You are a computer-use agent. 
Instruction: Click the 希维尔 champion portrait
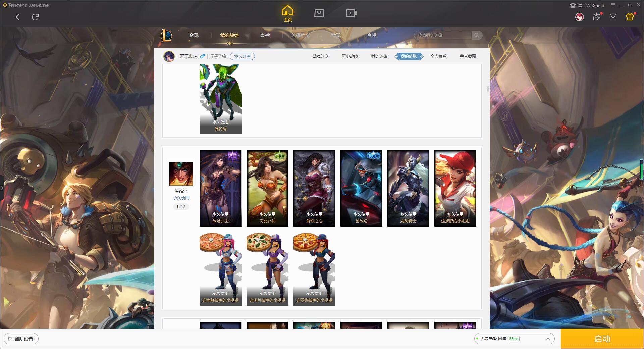coord(181,173)
